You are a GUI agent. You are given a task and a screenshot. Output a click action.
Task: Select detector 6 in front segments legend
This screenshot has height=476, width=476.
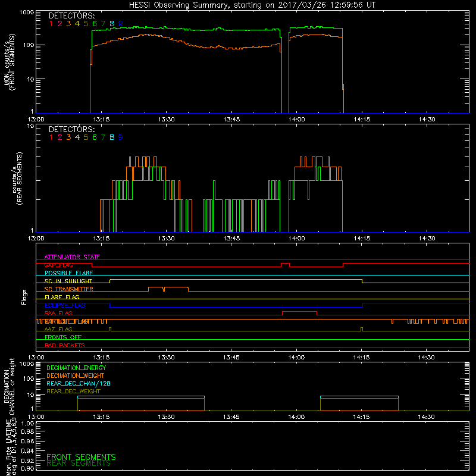(x=95, y=24)
